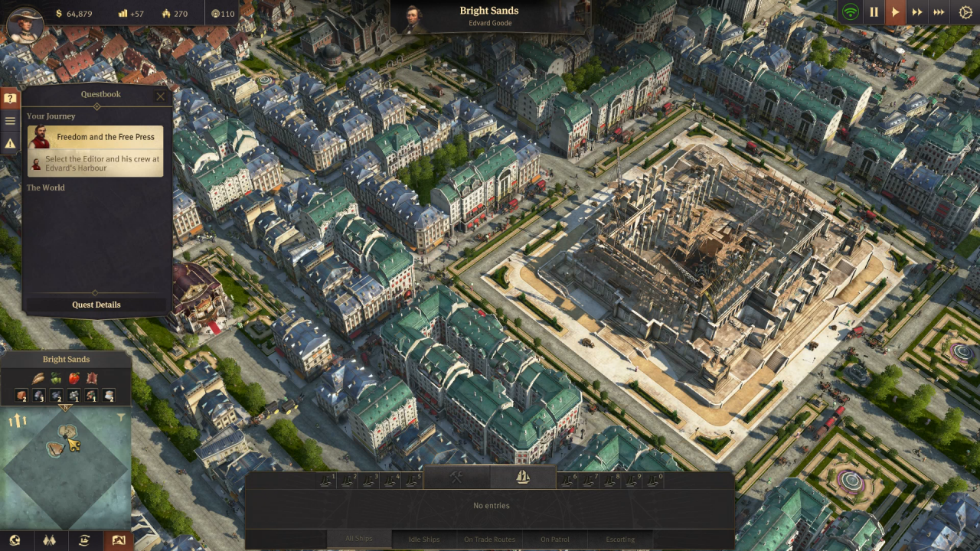
Task: Set game speed to fast forward
Action: [x=916, y=12]
